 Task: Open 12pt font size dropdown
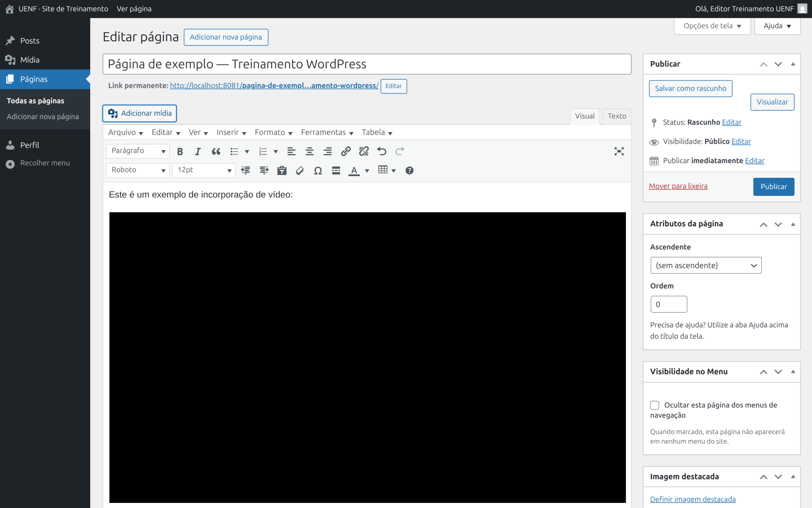pos(204,170)
